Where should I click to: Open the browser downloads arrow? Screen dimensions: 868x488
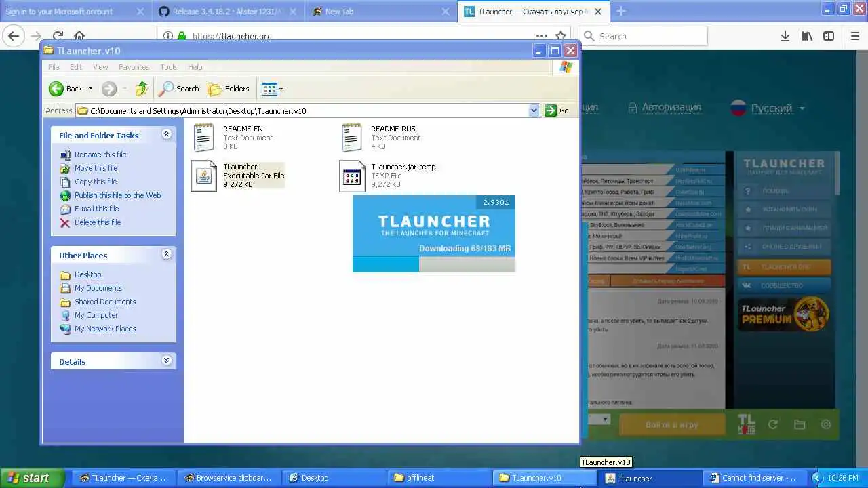point(785,36)
